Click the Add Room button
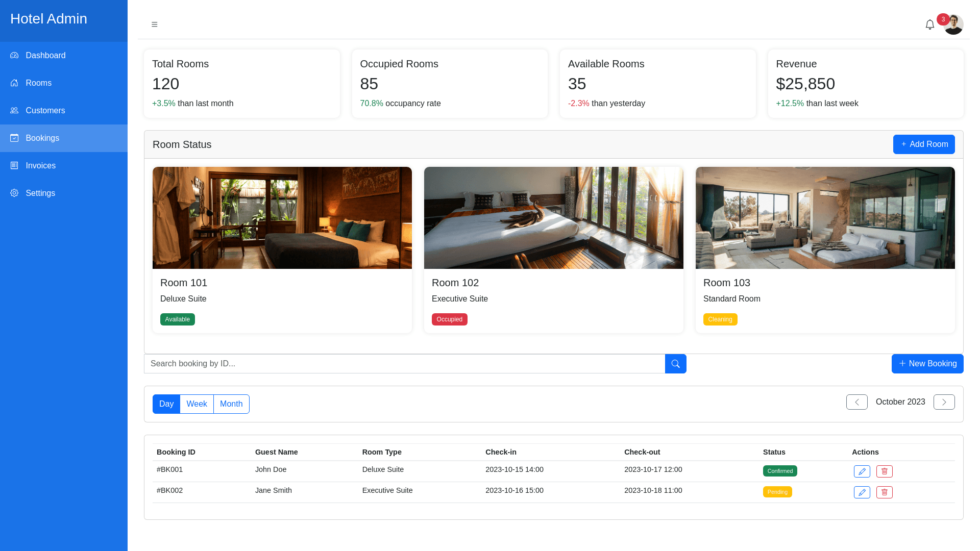This screenshot has height=551, width=980. (923, 144)
